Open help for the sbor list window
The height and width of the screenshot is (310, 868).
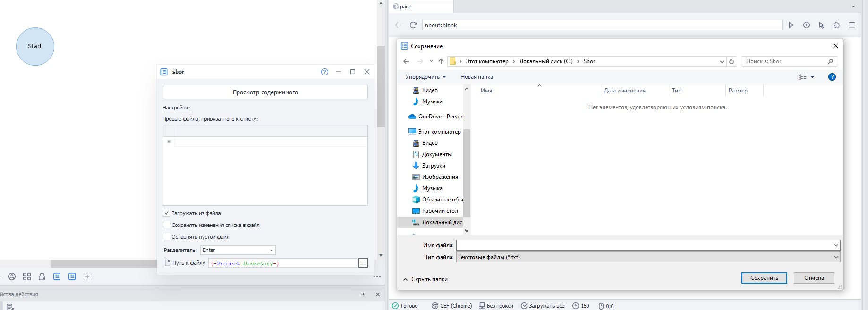324,72
